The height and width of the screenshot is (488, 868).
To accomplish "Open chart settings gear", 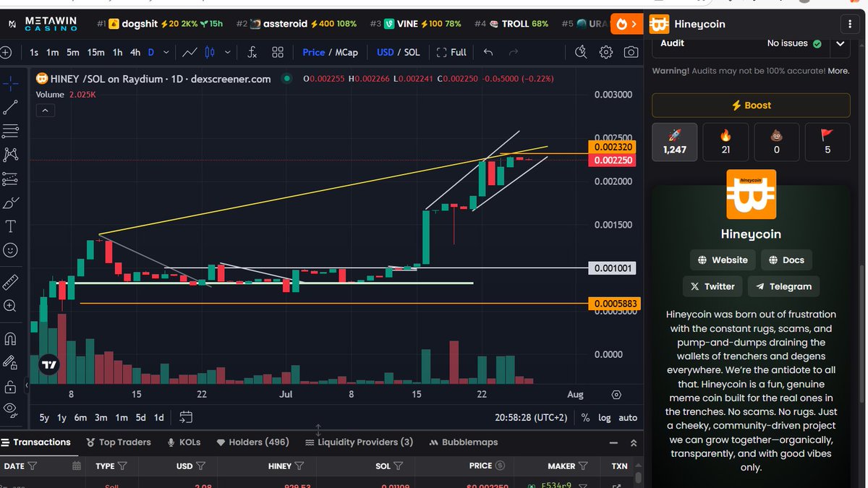I will click(606, 52).
